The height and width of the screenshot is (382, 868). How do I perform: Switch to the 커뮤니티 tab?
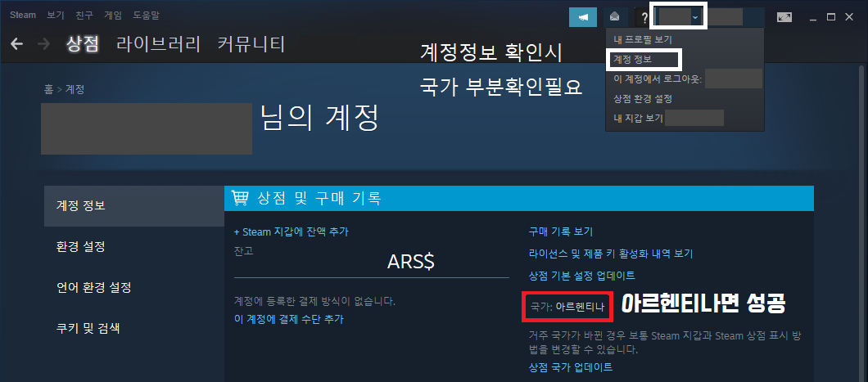[x=251, y=43]
